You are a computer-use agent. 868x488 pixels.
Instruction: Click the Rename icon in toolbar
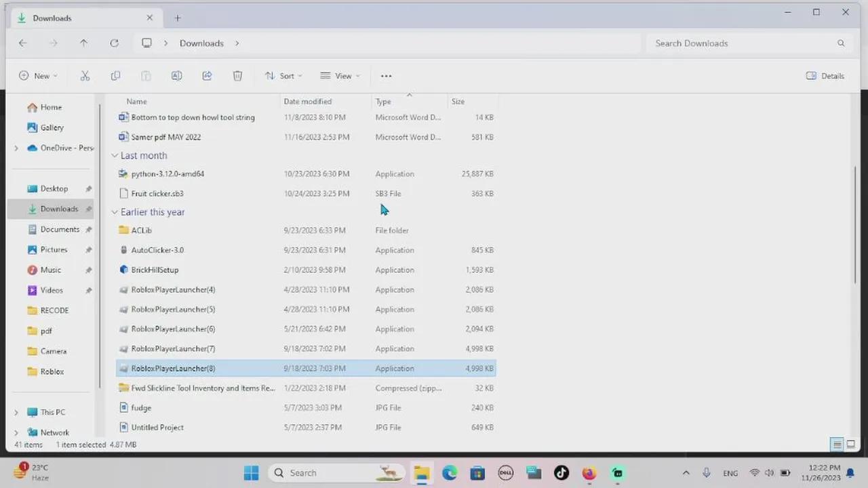pyautogui.click(x=176, y=76)
